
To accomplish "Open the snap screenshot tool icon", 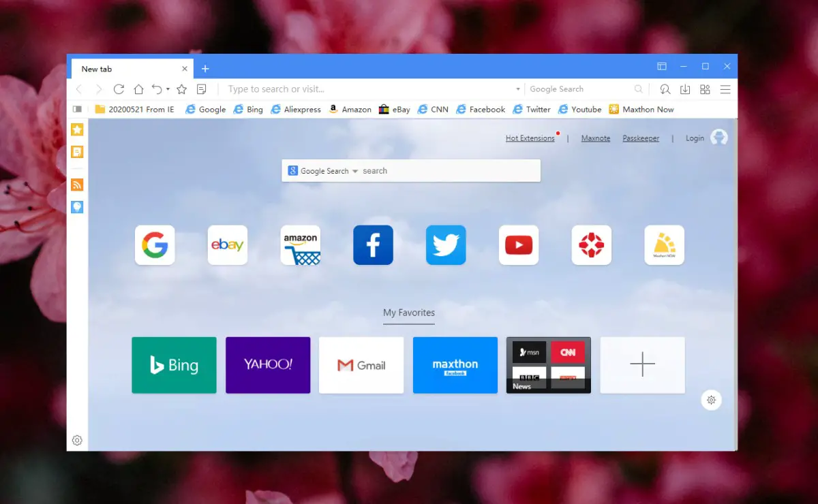I will pyautogui.click(x=665, y=89).
